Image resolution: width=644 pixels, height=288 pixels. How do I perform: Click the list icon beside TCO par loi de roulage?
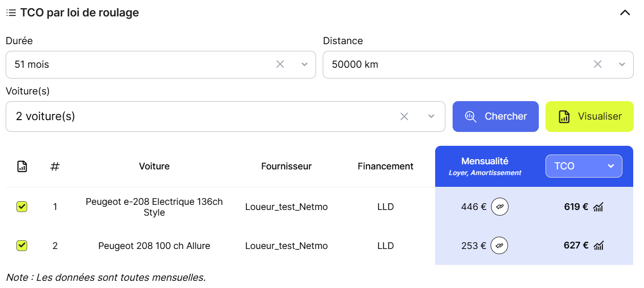11,13
